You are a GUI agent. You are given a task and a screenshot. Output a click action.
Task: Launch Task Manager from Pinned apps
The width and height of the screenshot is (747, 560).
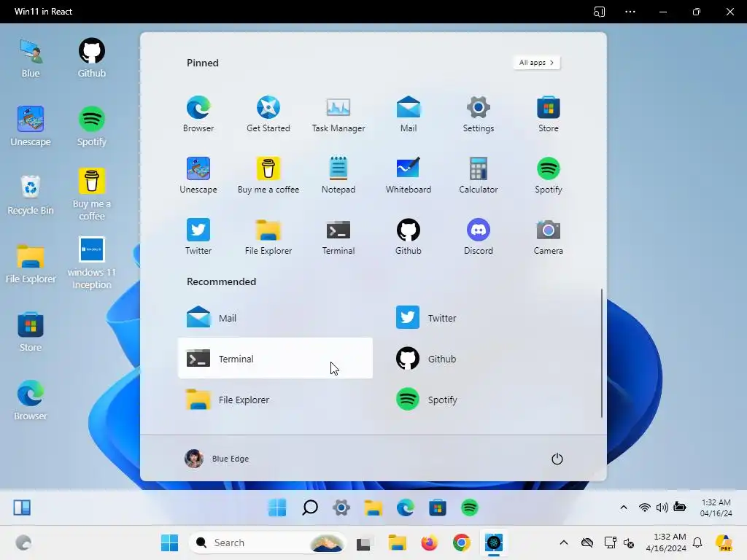pyautogui.click(x=338, y=114)
